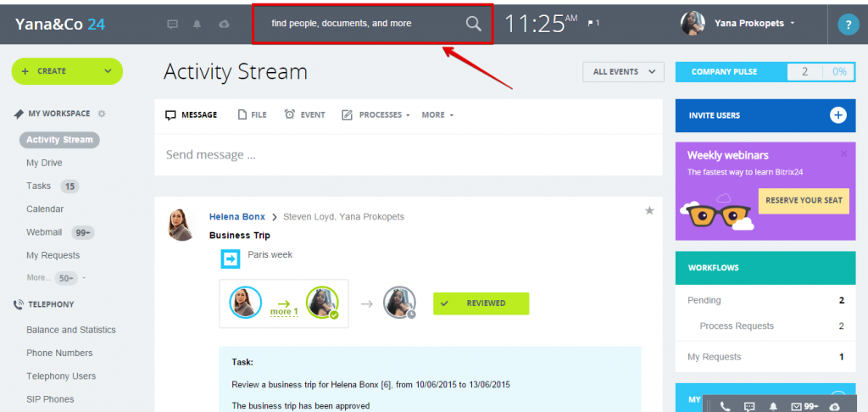Click Yana Prokopets header avatar

coord(693,23)
